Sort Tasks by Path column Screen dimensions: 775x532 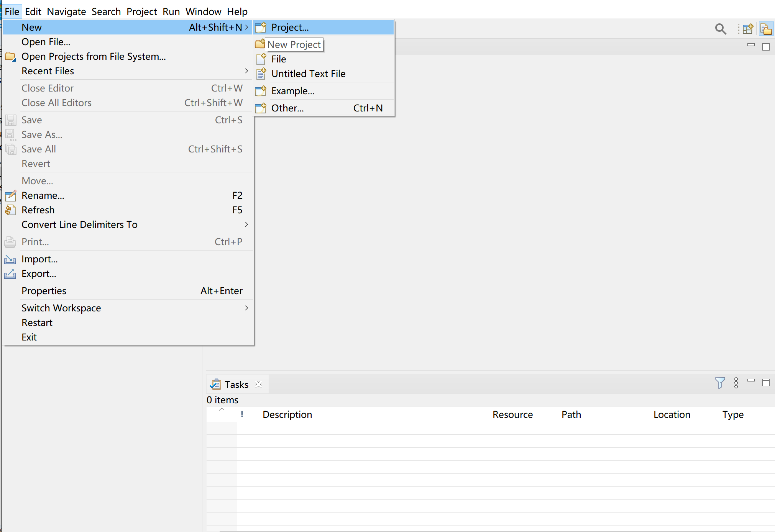tap(605, 414)
